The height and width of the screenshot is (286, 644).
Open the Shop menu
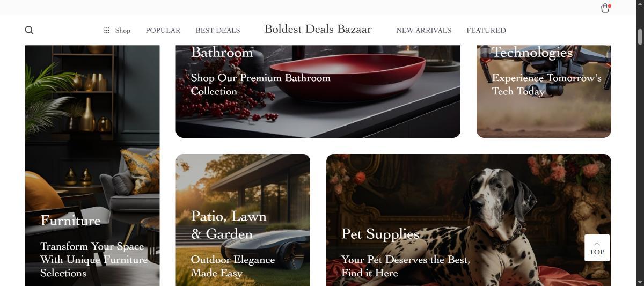point(117,30)
